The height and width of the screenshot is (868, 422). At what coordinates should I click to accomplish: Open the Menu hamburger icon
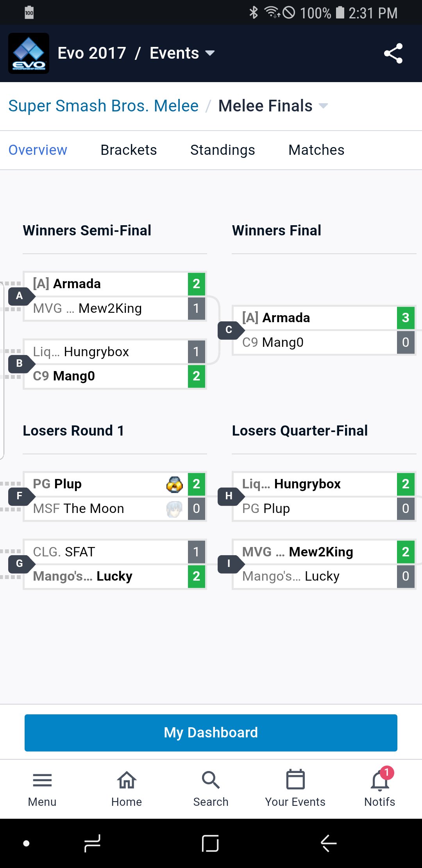tap(42, 780)
